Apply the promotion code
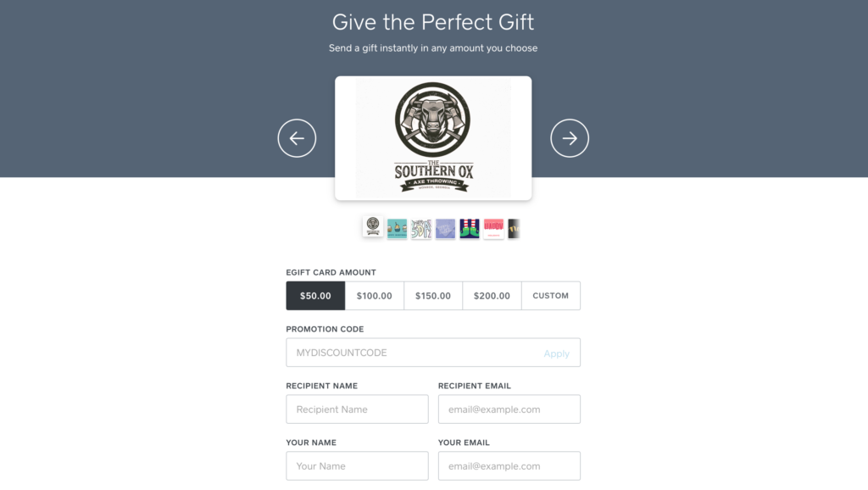This screenshot has width=868, height=490. (x=556, y=354)
